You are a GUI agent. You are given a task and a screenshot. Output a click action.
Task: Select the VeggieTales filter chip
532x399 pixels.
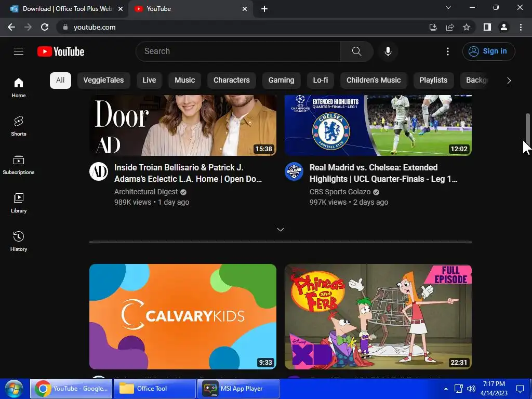(x=103, y=81)
